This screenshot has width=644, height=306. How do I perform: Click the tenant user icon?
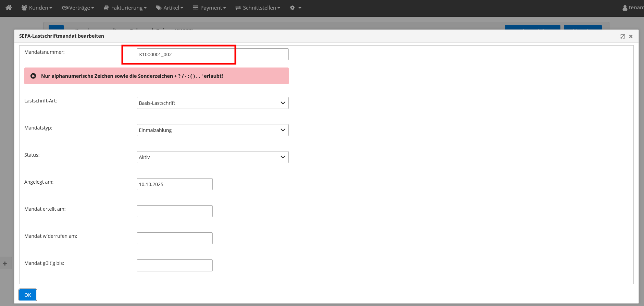pyautogui.click(x=625, y=8)
